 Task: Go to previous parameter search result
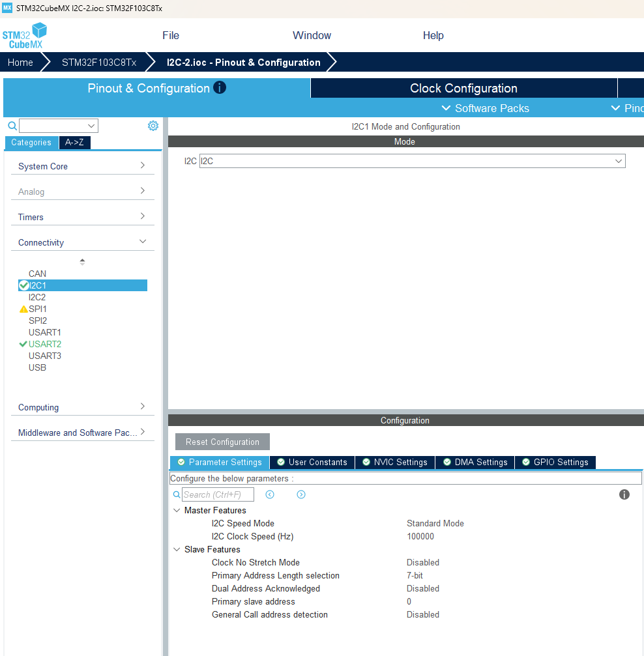point(270,494)
